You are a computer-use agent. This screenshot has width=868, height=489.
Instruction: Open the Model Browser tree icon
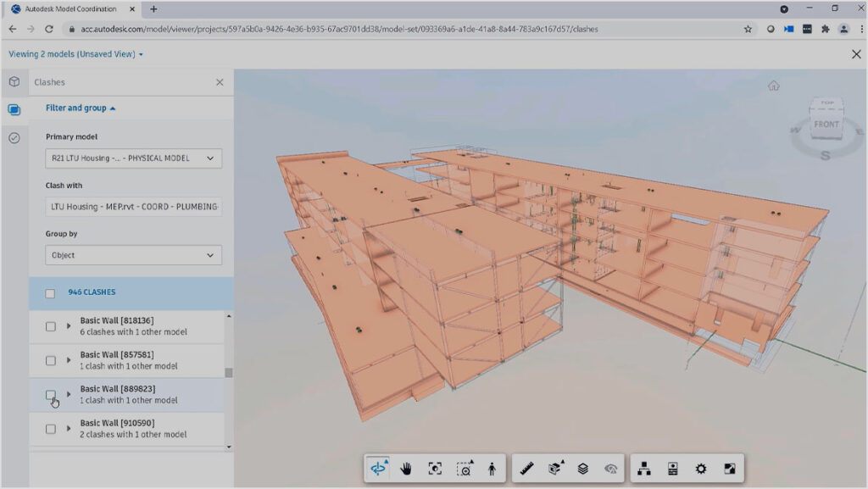(644, 469)
